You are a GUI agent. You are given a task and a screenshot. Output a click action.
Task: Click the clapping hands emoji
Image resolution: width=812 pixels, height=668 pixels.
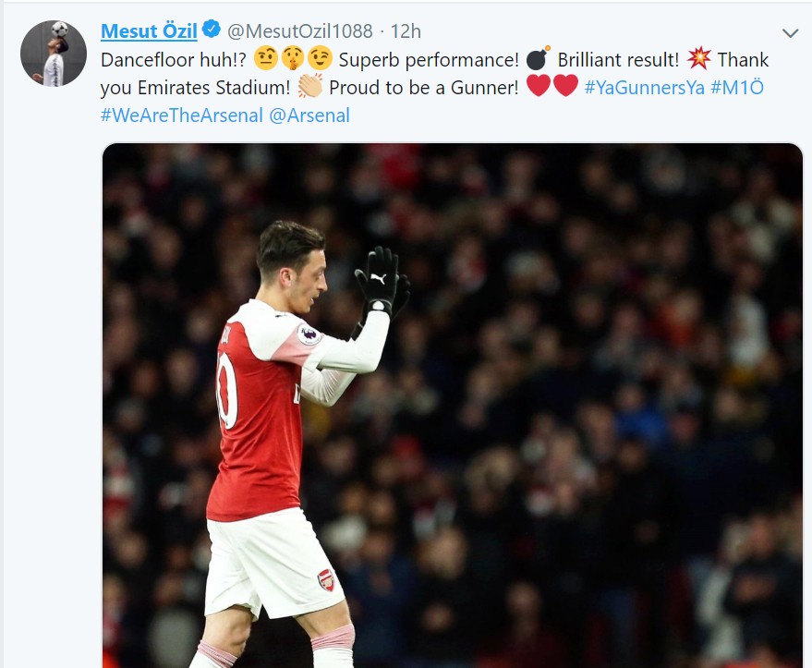(311, 88)
